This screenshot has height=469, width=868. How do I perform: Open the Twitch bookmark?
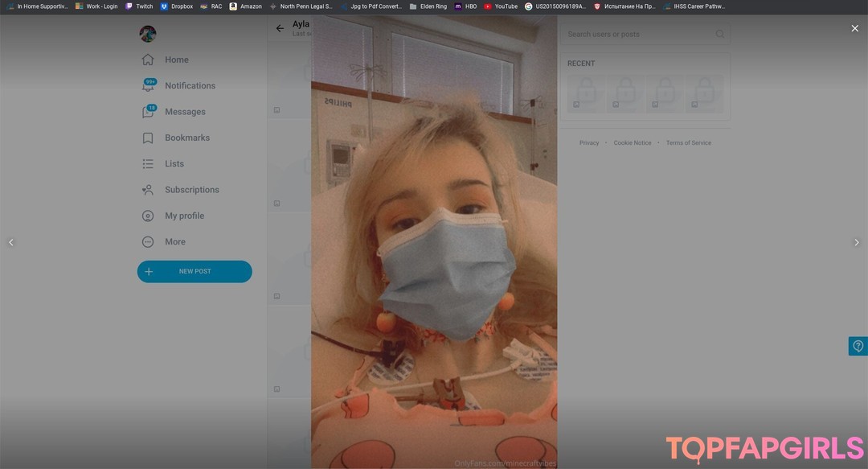pyautogui.click(x=139, y=6)
